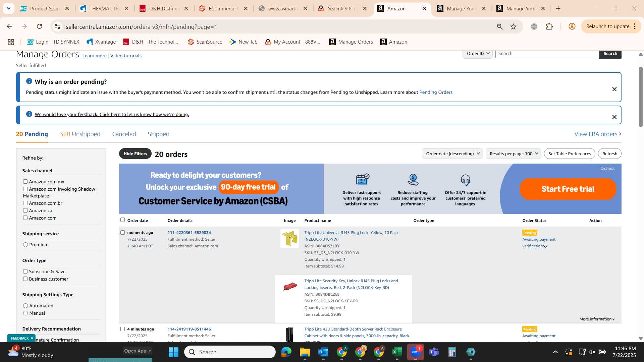Click the volume muted tray icon
The image size is (644, 362).
click(592, 352)
